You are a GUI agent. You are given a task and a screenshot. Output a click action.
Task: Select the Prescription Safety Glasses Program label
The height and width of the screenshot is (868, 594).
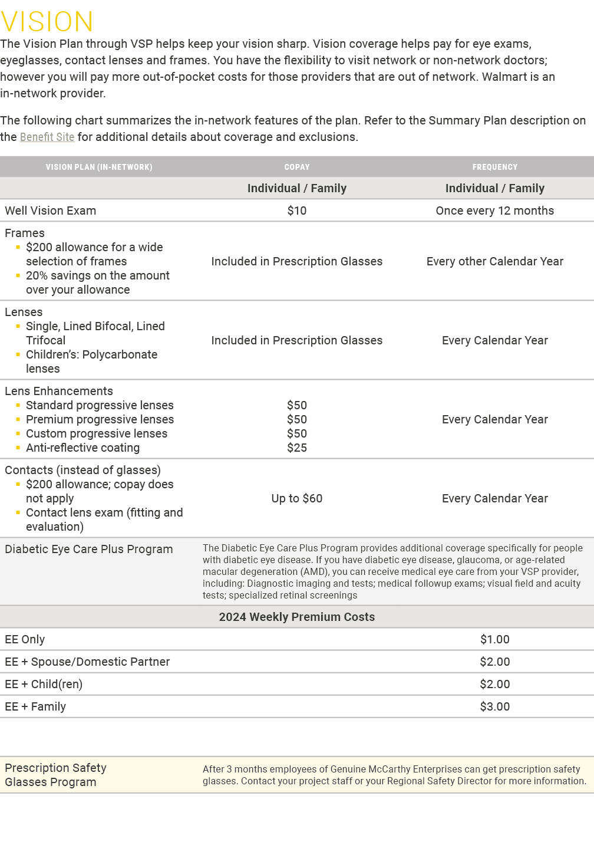click(55, 775)
